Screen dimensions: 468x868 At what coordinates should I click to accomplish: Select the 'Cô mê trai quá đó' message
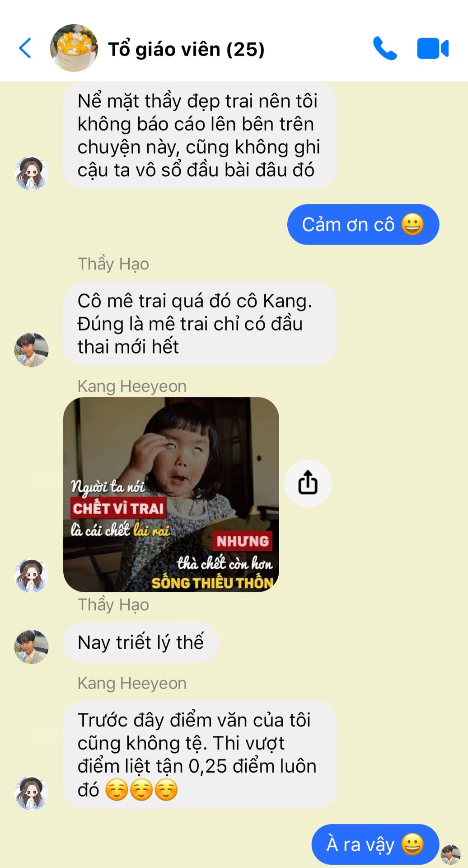tap(200, 324)
